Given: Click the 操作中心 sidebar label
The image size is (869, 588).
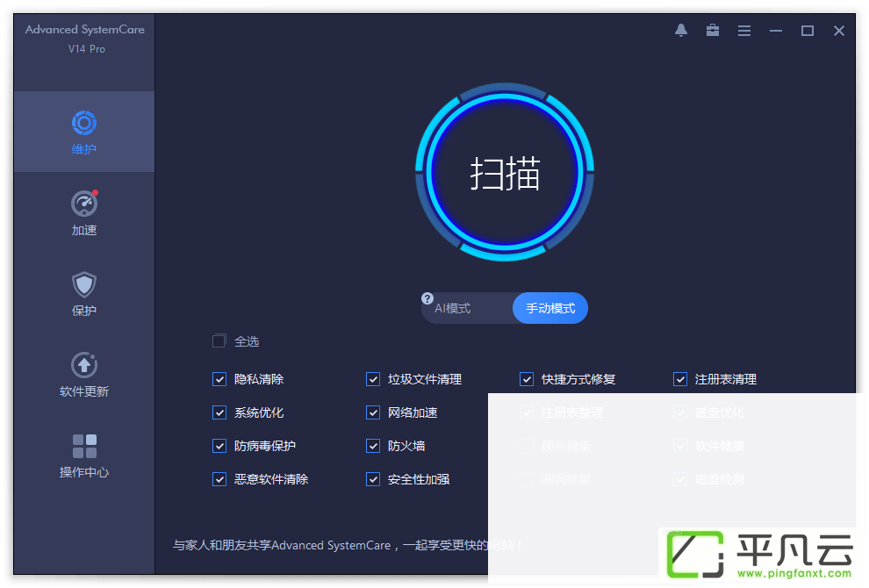Looking at the screenshot, I should tap(84, 472).
